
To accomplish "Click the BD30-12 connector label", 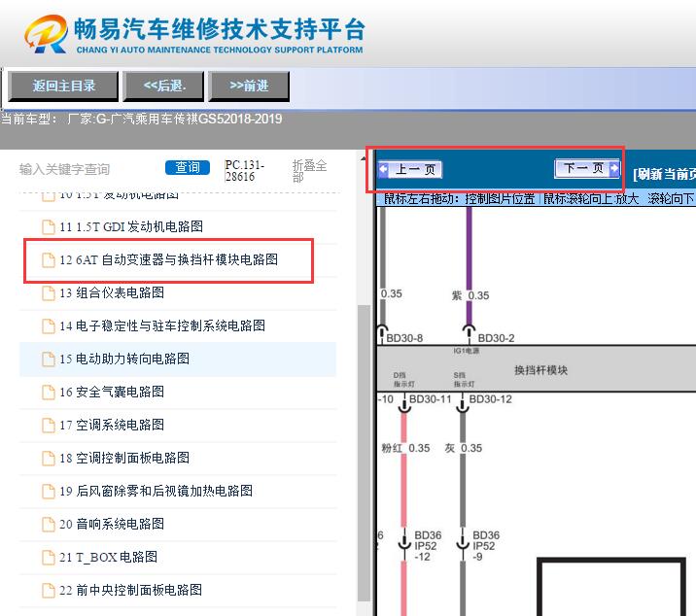I will 491,399.
